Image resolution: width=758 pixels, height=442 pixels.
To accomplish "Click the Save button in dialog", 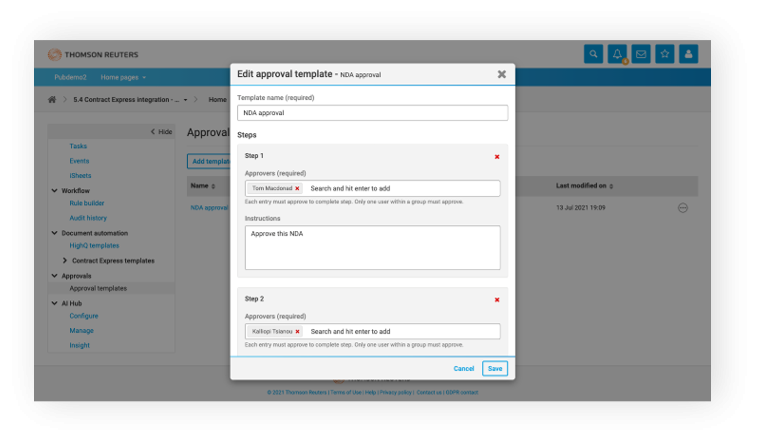I will [x=494, y=368].
